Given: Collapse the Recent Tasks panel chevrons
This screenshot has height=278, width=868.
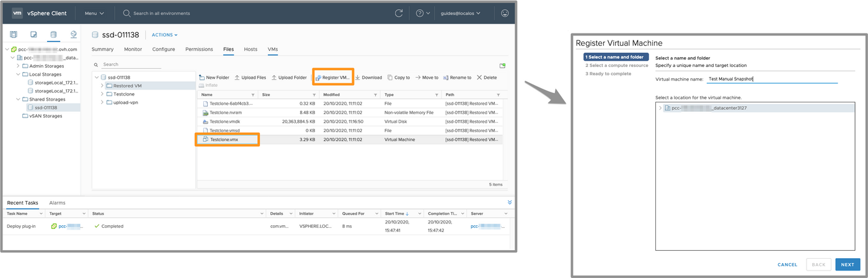Looking at the screenshot, I should point(510,202).
